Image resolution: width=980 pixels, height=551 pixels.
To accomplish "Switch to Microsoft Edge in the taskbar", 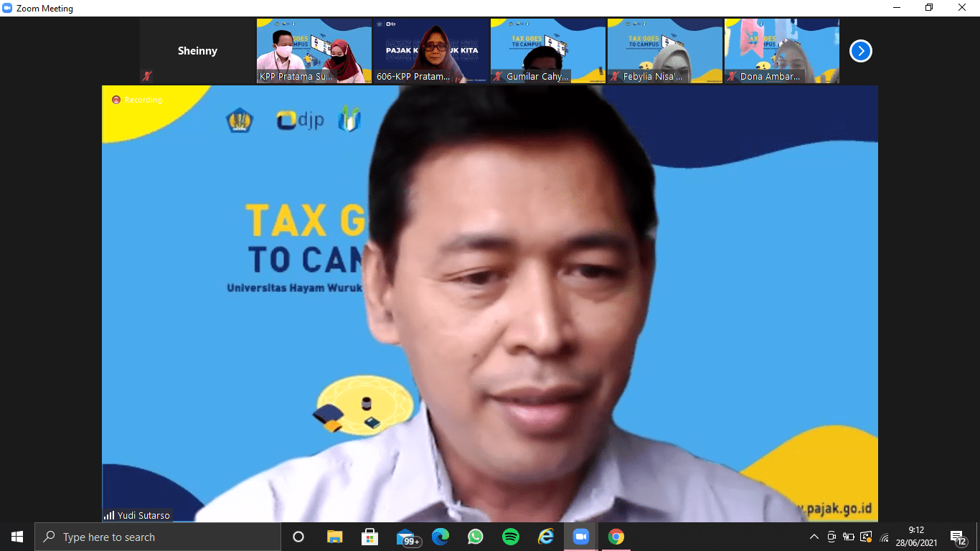I will 440,537.
